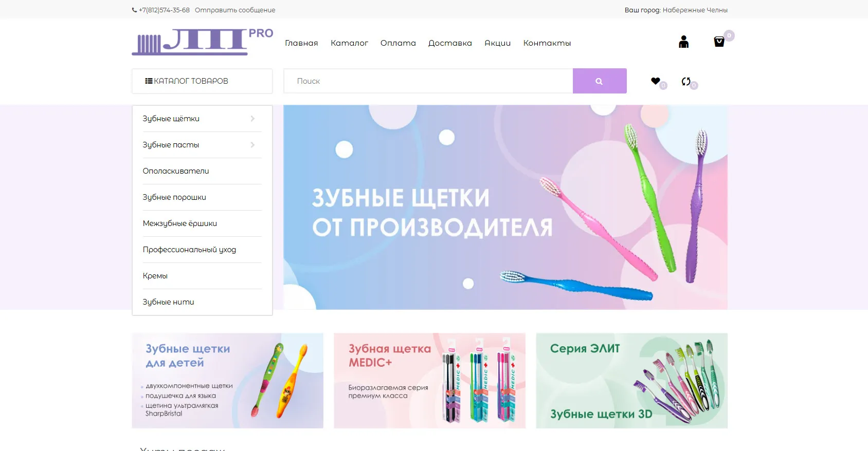This screenshot has width=868, height=451.
Task: Expand the Зубные пасты submenu arrow
Action: click(252, 145)
